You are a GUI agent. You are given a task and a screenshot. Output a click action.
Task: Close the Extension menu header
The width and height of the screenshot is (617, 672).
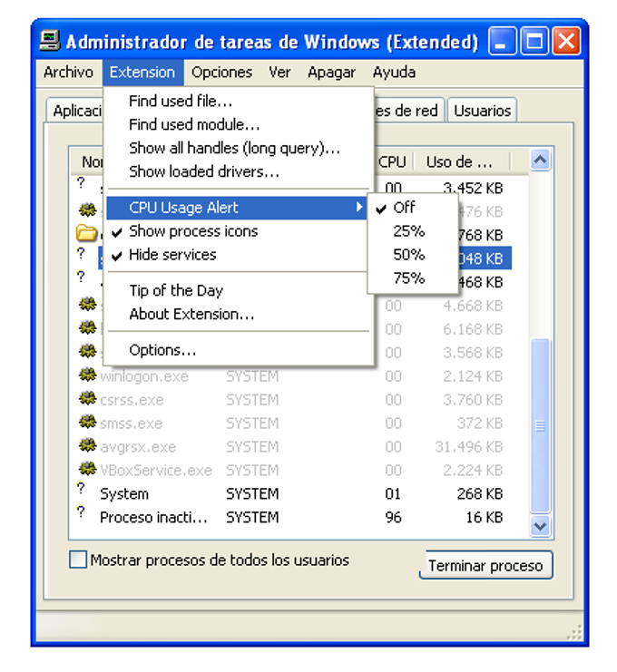pyautogui.click(x=142, y=73)
